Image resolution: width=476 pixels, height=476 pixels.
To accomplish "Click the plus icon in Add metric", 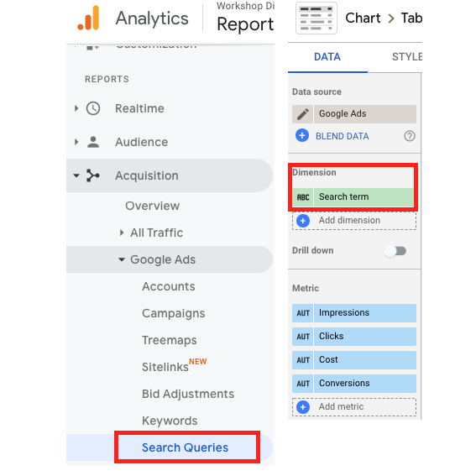I will (x=303, y=407).
